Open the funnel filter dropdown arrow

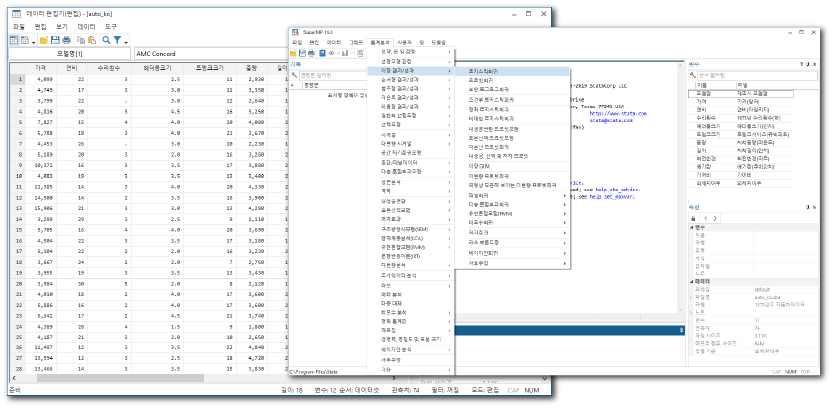pos(126,41)
